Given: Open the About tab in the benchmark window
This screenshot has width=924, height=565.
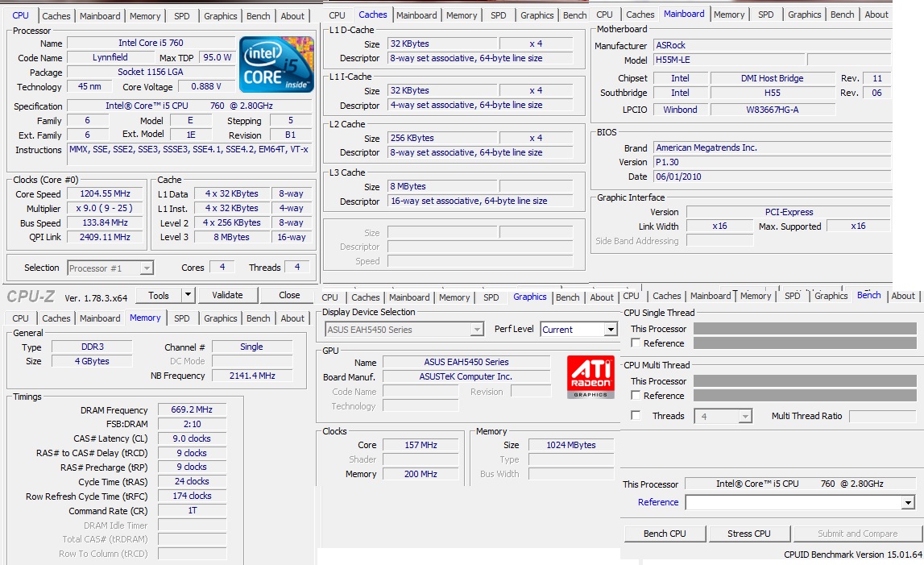Looking at the screenshot, I should point(903,296).
